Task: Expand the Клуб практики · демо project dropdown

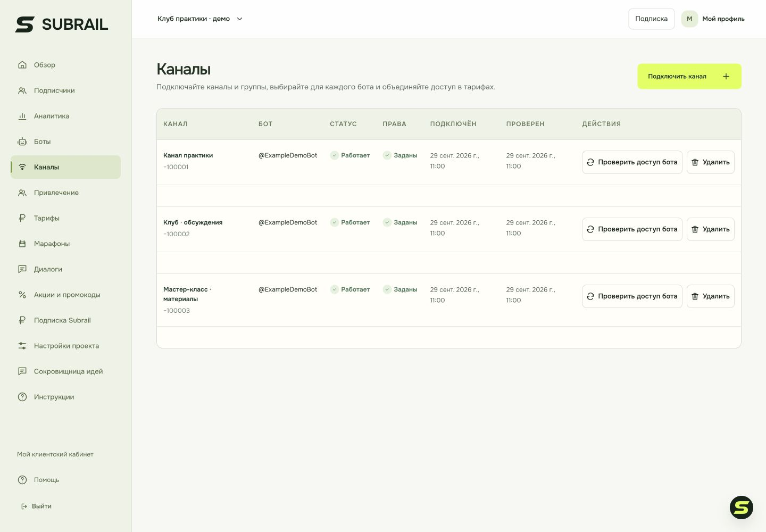Action: [200, 19]
